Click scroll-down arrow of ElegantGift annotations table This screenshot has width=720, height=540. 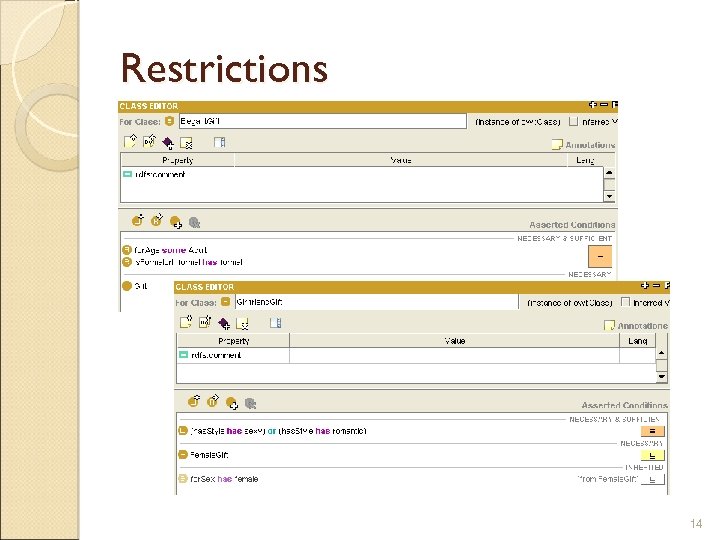pos(609,196)
